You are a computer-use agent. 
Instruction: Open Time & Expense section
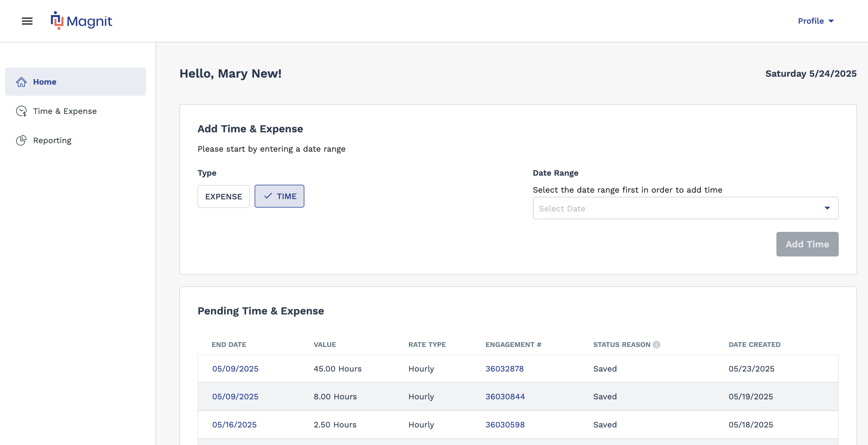click(76, 111)
